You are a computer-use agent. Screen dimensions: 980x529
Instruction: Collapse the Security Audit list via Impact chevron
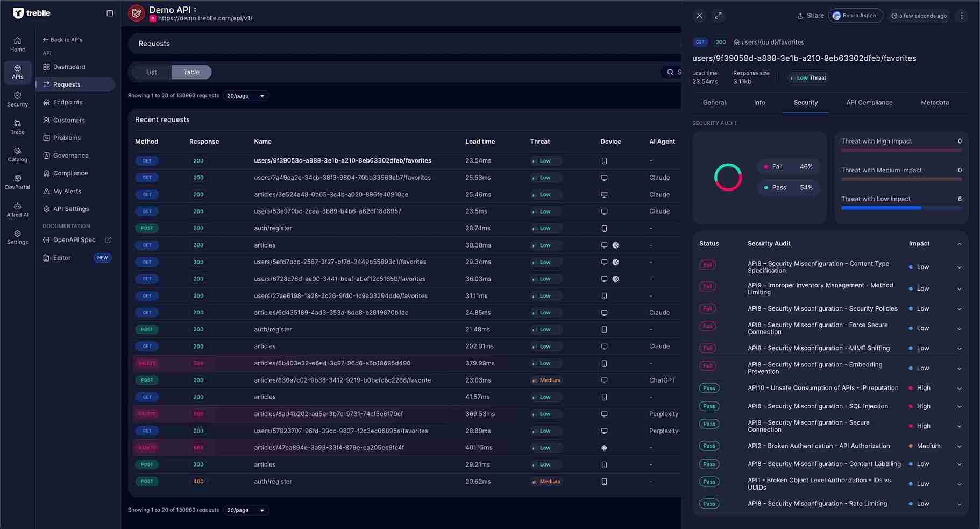tap(960, 243)
